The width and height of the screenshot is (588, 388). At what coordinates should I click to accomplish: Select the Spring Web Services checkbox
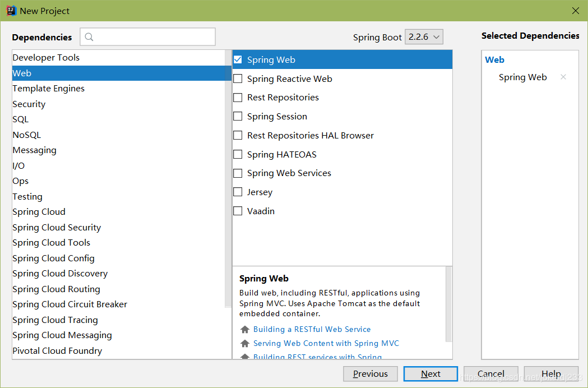[238, 173]
